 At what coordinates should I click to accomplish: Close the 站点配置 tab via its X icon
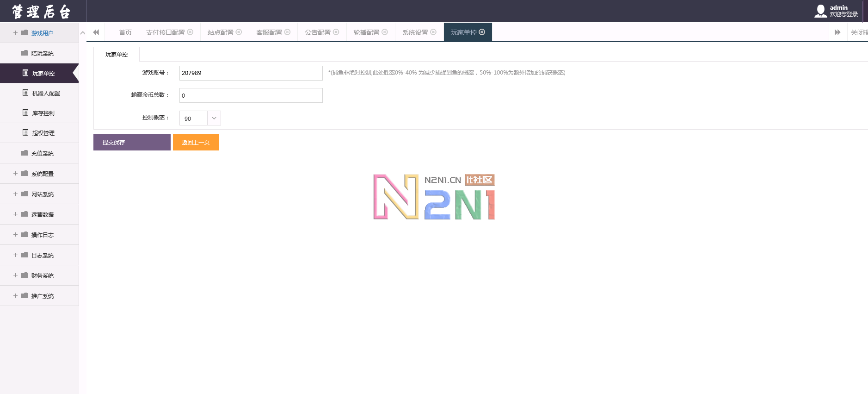pyautogui.click(x=239, y=32)
